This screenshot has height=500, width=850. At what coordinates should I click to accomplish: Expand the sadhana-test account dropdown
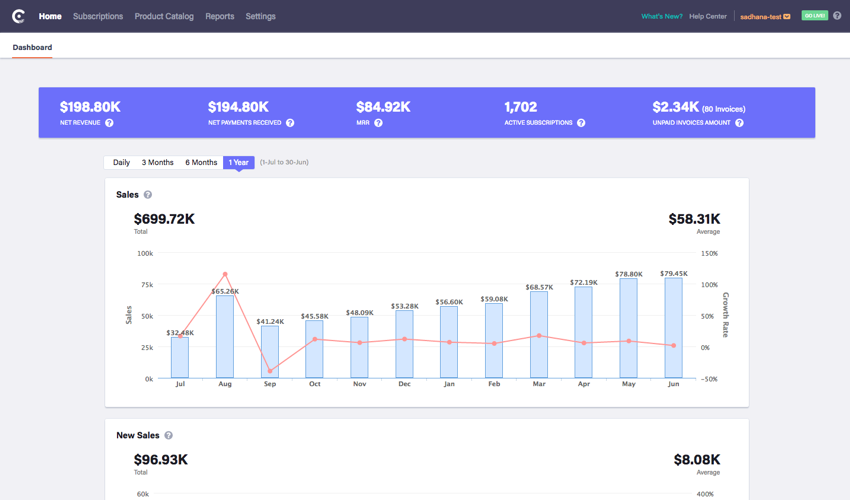(765, 17)
